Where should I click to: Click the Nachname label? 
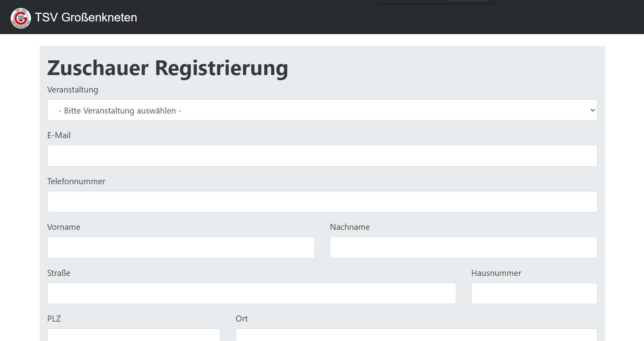click(x=350, y=227)
